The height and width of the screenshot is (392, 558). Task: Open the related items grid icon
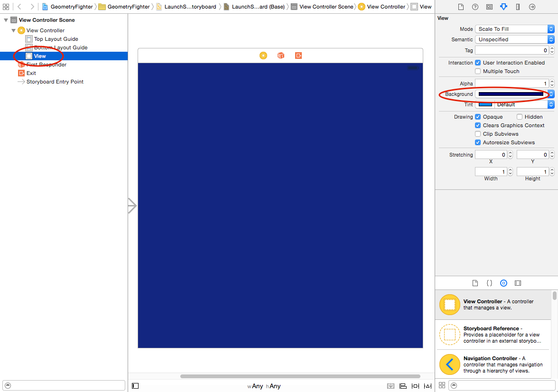pos(6,7)
